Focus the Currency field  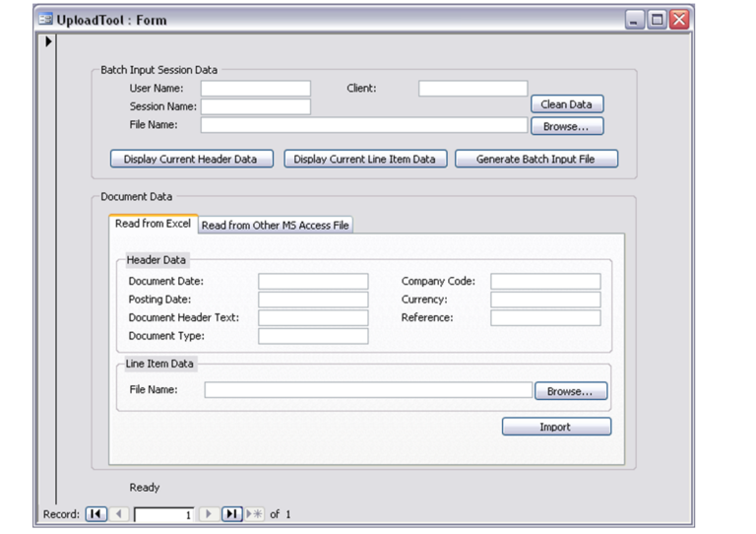545,300
